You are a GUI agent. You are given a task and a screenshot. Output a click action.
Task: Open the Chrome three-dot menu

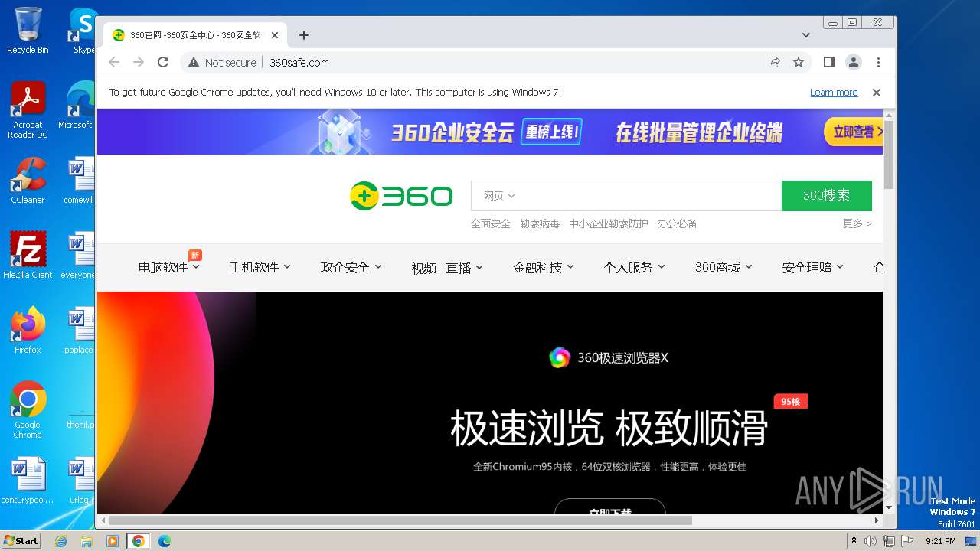[x=878, y=63]
